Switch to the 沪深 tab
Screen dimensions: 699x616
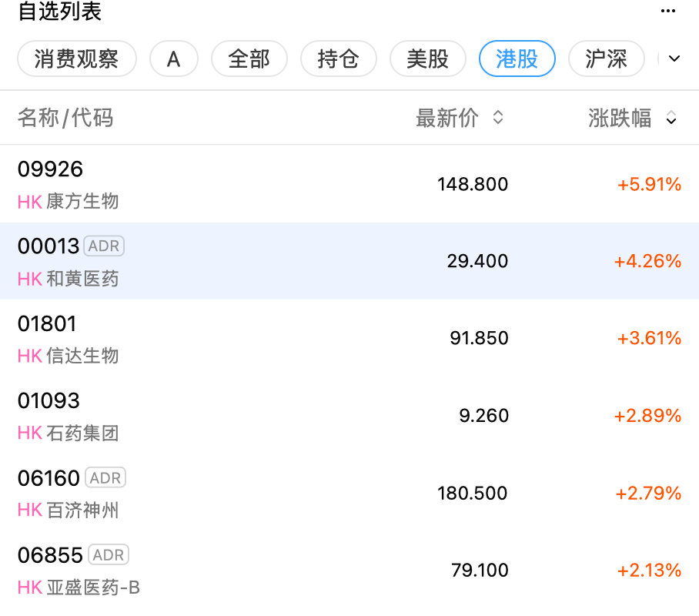point(607,59)
